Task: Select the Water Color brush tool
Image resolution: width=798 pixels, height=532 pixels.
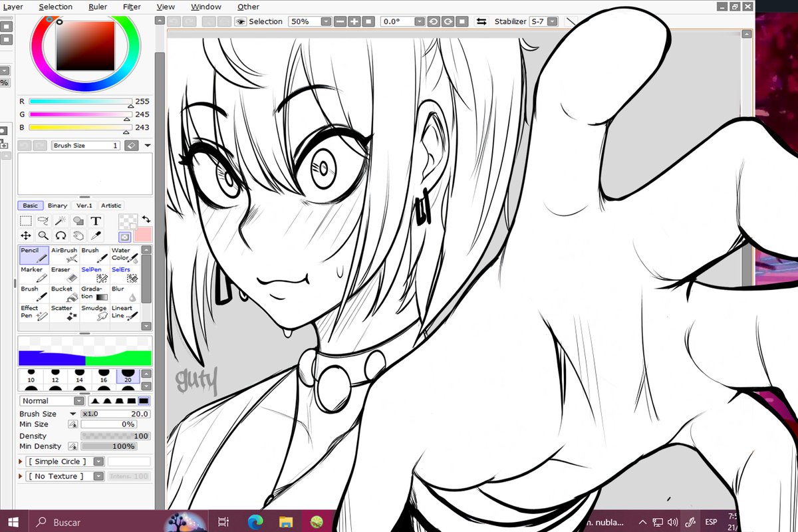Action: click(124, 255)
